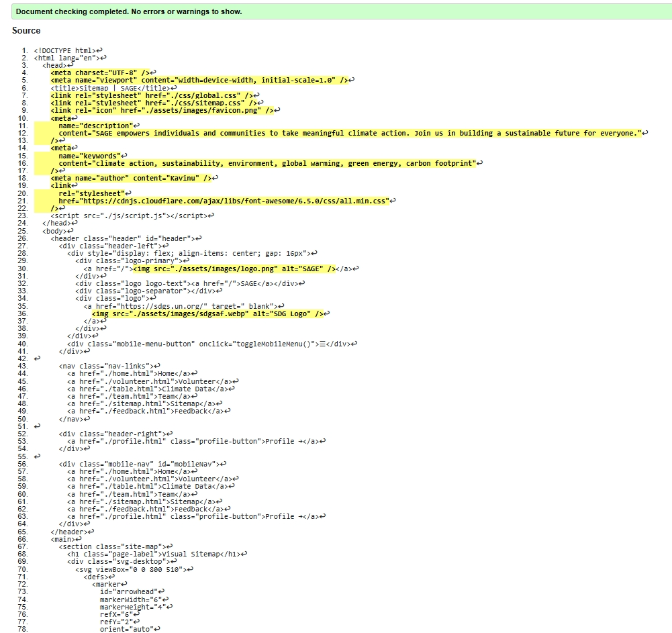This screenshot has height=633, width=672.
Task: Select the highlighted meta charset UTF-8 line
Action: [x=102, y=72]
